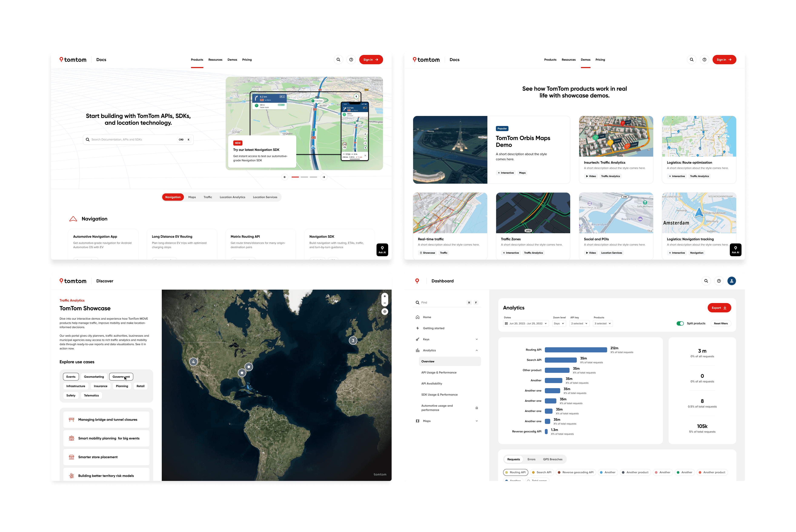Open the Dates range dropdown
The width and height of the screenshot is (796, 532).
click(x=525, y=323)
